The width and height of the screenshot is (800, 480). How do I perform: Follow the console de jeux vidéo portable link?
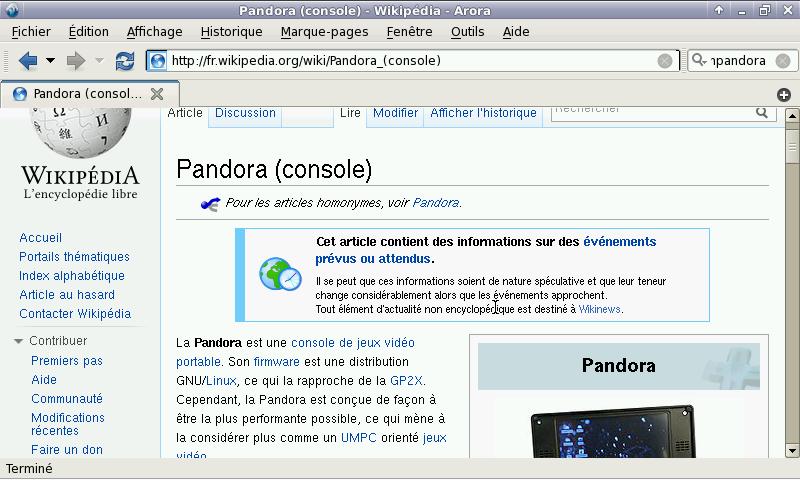point(295,352)
